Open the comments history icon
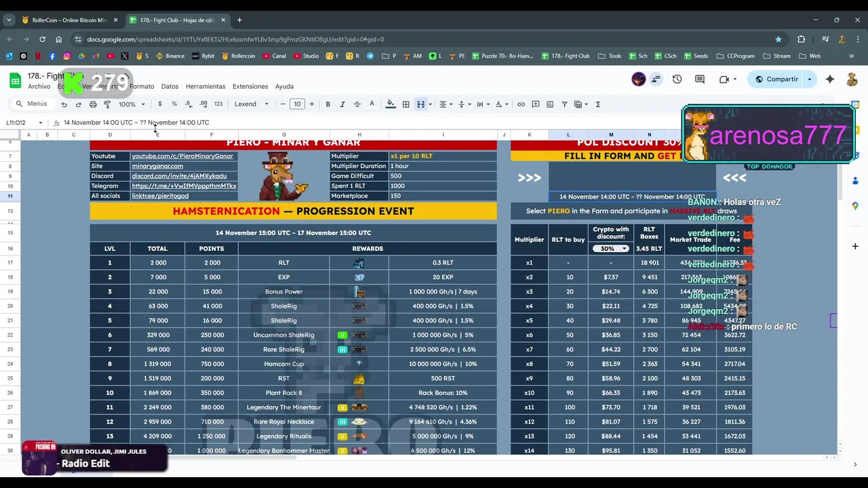The height and width of the screenshot is (488, 868). coord(700,79)
